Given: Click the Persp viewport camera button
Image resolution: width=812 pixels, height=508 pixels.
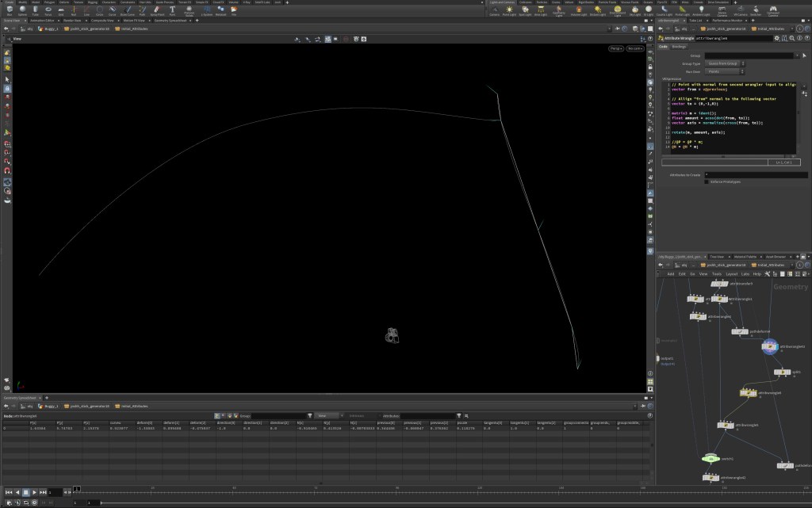Looking at the screenshot, I should [615, 48].
